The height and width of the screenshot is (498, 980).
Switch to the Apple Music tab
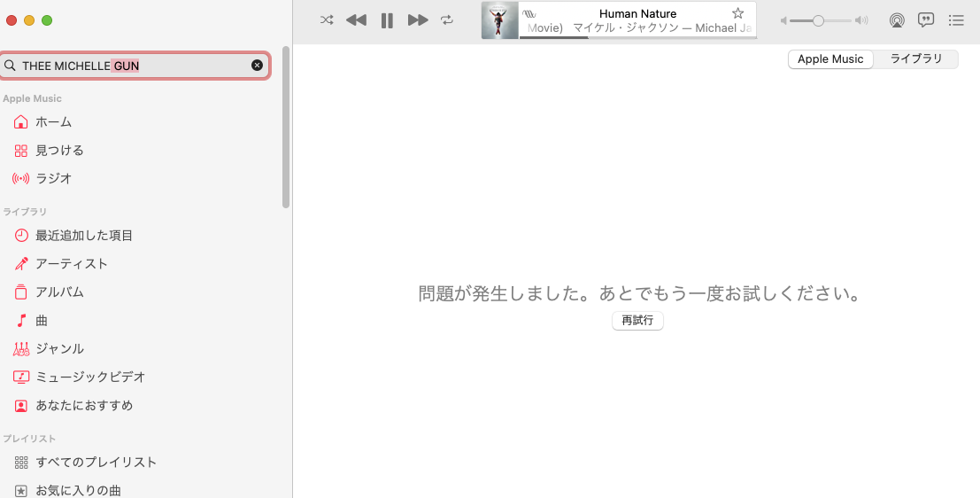tap(830, 59)
